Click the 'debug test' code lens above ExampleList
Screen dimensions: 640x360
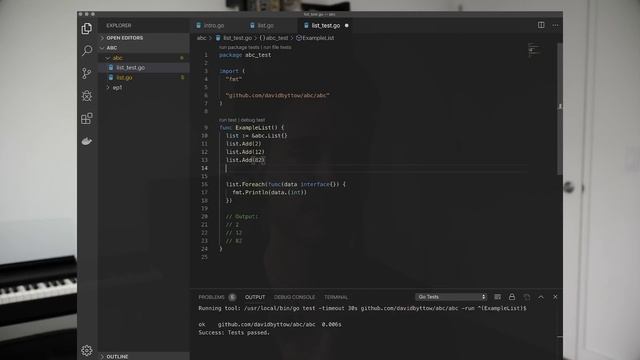coord(253,120)
